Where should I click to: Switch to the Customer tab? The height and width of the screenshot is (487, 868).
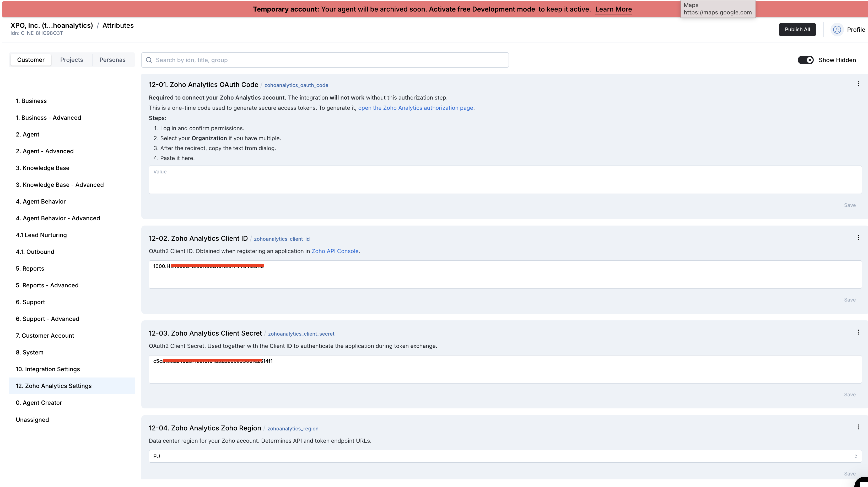click(x=31, y=60)
